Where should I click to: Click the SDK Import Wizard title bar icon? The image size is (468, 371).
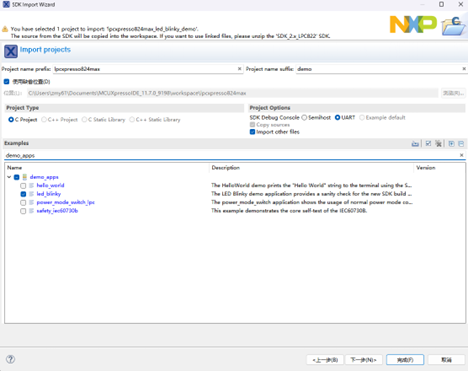coord(6,4)
